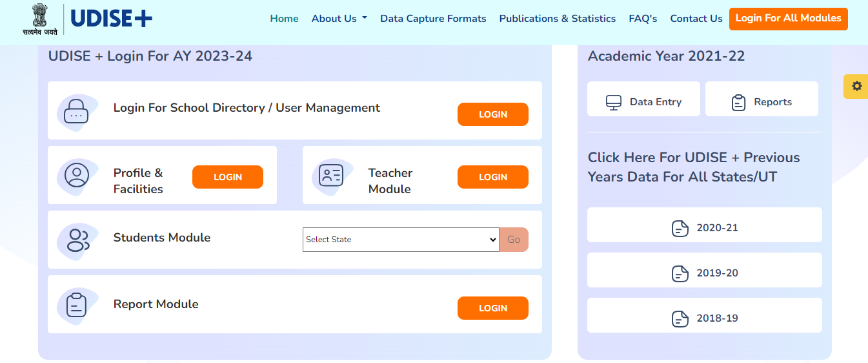Image resolution: width=868 pixels, height=363 pixels.
Task: Click the Profile & Facilities person icon
Action: coord(77,175)
